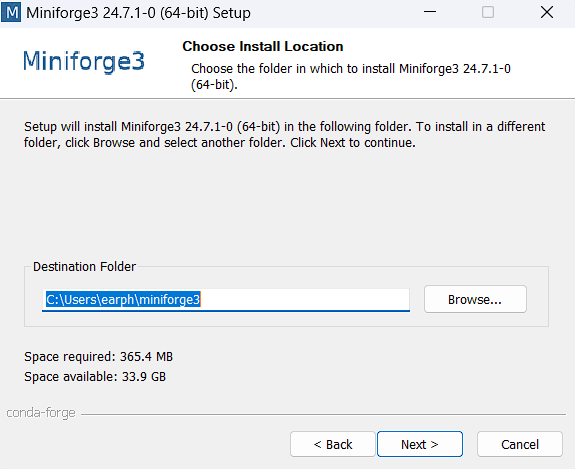This screenshot has width=575, height=469.
Task: Cancel the Miniforge3 setup
Action: tap(520, 444)
